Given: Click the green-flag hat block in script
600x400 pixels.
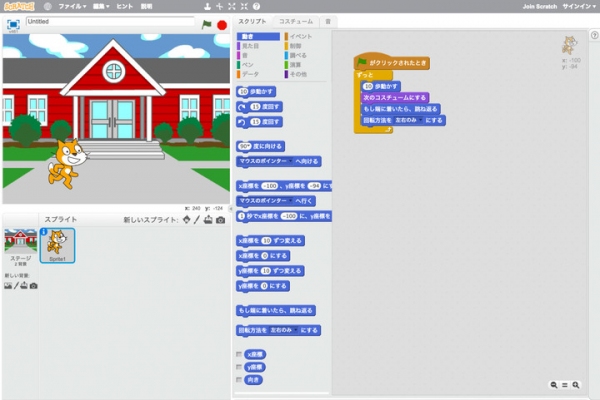Looking at the screenshot, I should tap(392, 62).
